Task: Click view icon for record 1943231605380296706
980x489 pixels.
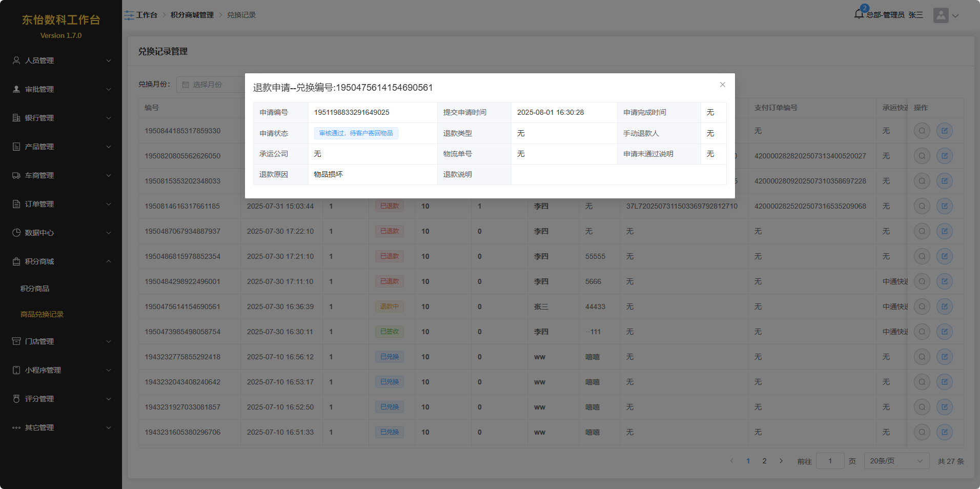Action: (922, 432)
